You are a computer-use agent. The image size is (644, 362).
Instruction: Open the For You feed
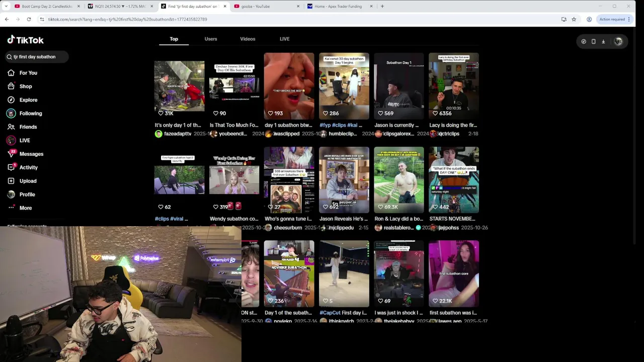click(x=28, y=73)
